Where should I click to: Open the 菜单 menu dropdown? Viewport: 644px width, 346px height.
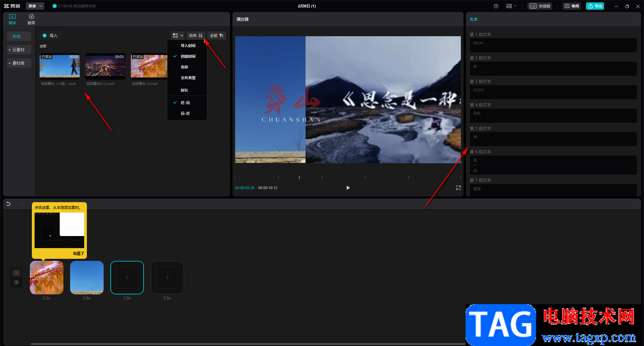point(35,6)
